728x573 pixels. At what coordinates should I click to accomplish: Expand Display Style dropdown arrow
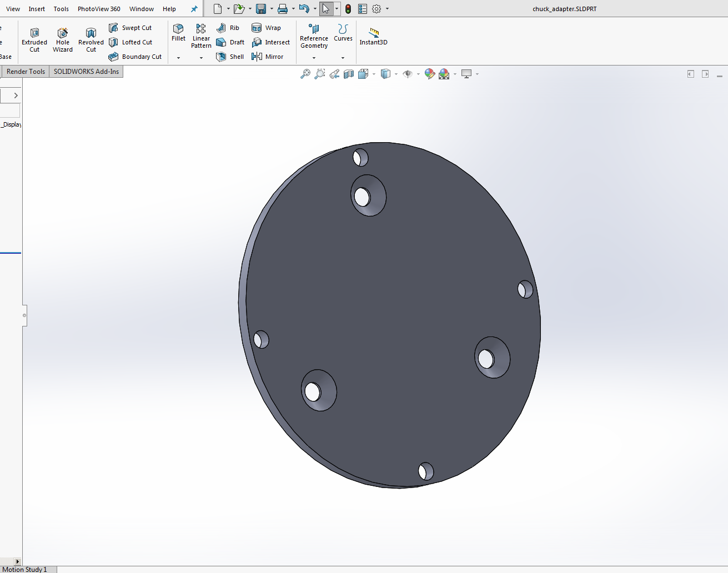tap(396, 74)
